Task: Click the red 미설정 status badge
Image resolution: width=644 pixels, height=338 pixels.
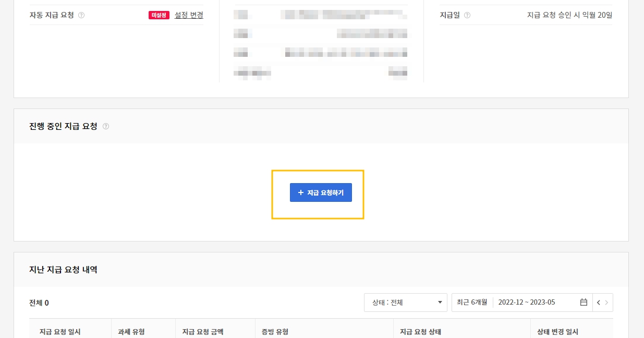Action: 159,15
